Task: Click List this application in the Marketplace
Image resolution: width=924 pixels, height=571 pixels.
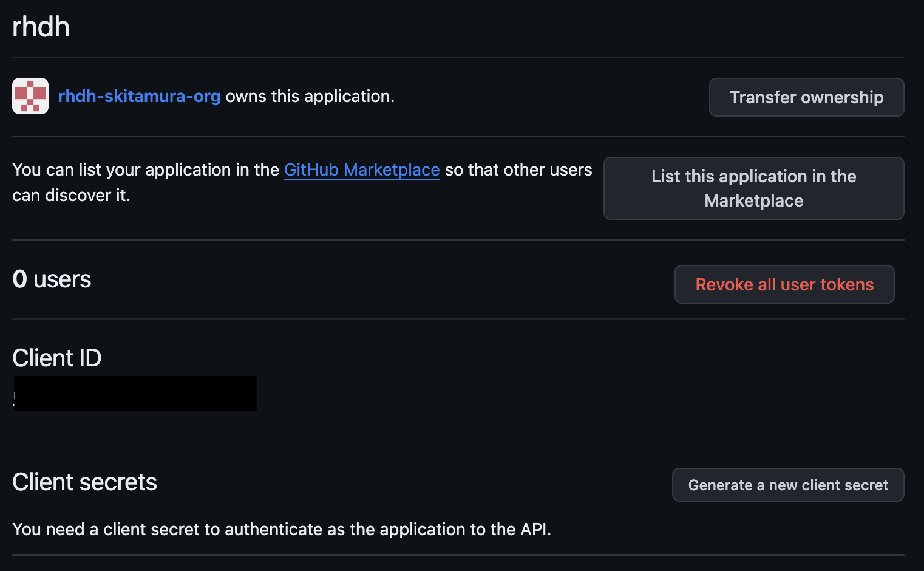Action: [753, 188]
